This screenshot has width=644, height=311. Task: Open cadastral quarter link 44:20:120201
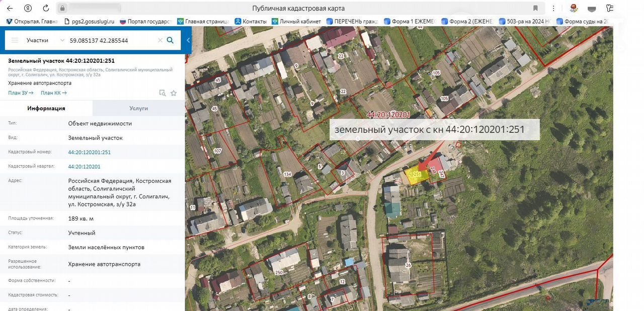84,167
